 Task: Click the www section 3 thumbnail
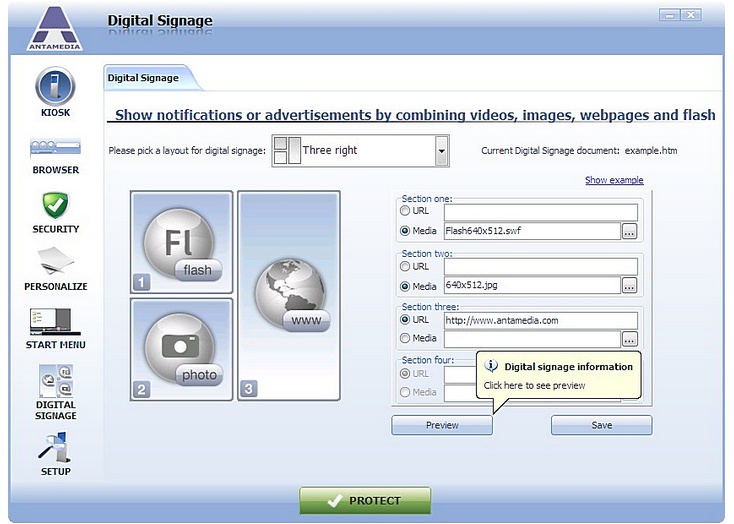(x=289, y=295)
